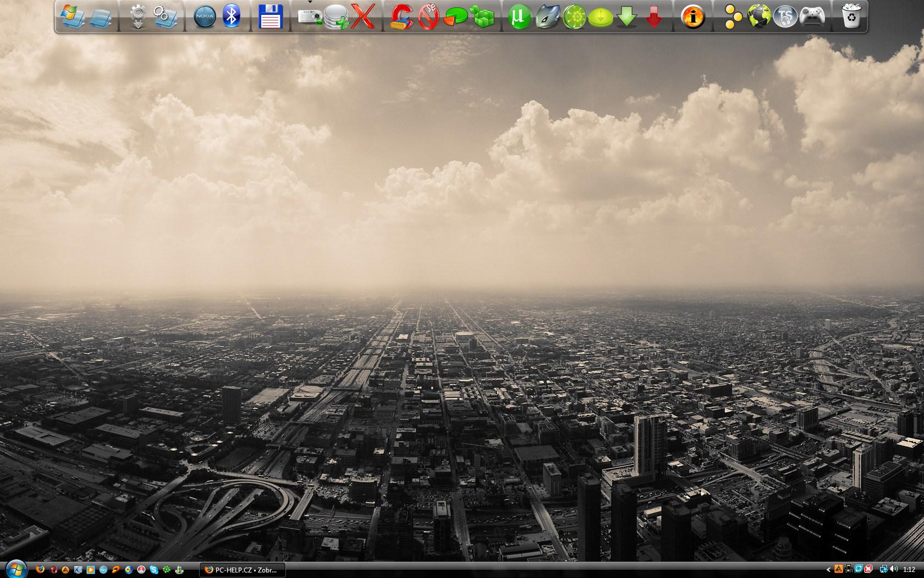Image resolution: width=924 pixels, height=578 pixels.
Task: Expand hidden system tray icons arrow
Action: [x=828, y=570]
